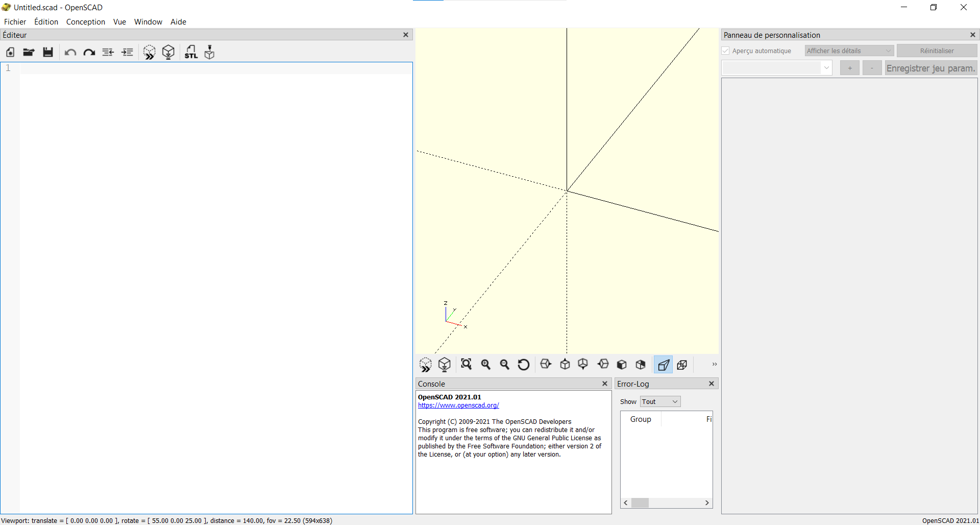Click the minus button to remove preset
Viewport: 980px width, 525px height.
click(x=872, y=68)
